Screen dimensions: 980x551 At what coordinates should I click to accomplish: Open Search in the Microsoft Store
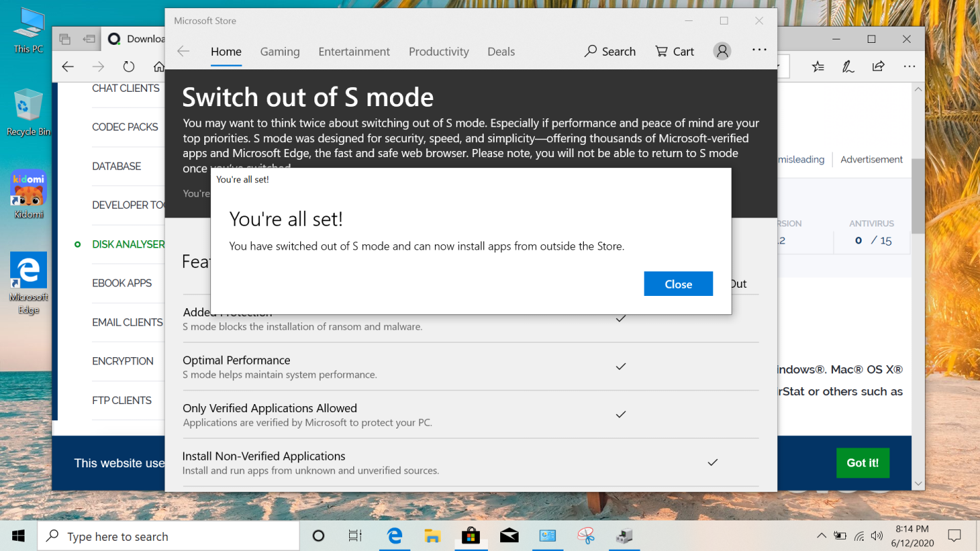610,51
